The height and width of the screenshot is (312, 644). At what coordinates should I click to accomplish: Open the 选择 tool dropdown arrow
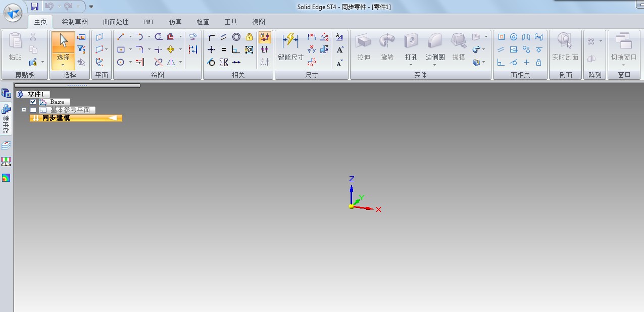tap(63, 65)
